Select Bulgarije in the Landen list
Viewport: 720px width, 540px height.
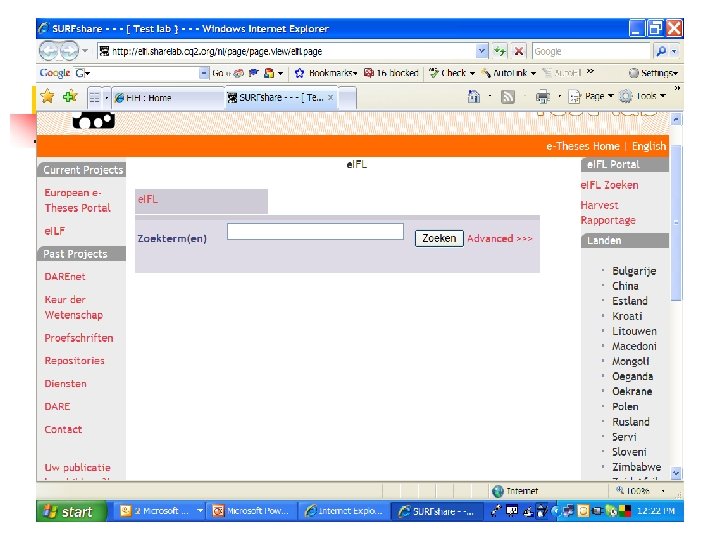point(634,271)
